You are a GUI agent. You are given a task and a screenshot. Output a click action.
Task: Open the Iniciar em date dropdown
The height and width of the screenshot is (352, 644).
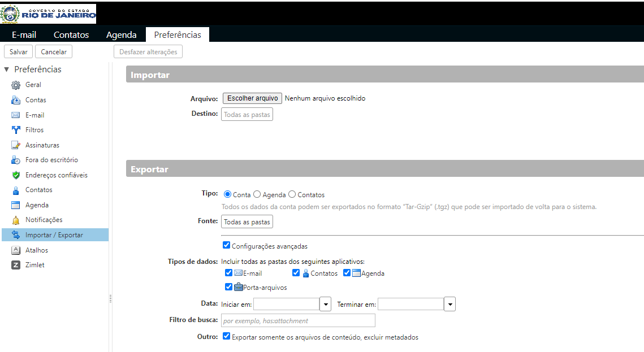pyautogui.click(x=325, y=305)
